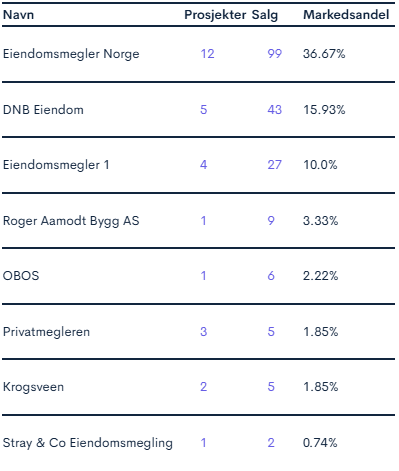Click Privatmegleren projects link 3

tap(204, 332)
